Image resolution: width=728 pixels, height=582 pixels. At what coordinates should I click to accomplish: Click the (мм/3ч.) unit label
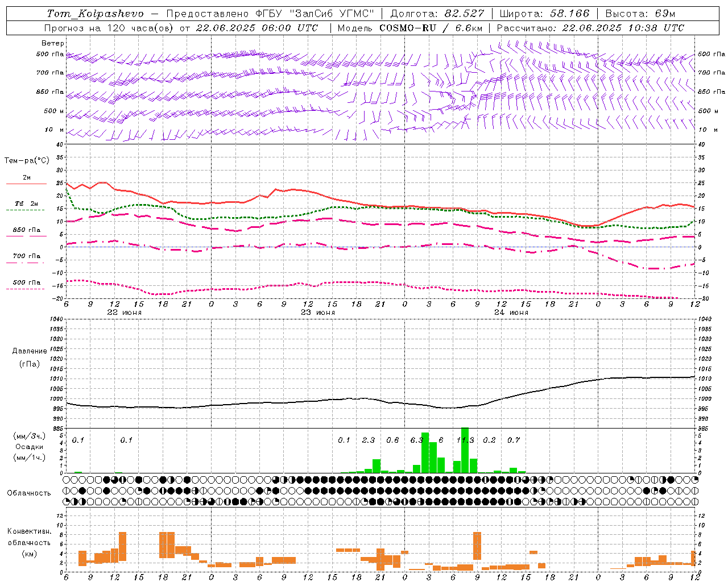[x=29, y=436]
